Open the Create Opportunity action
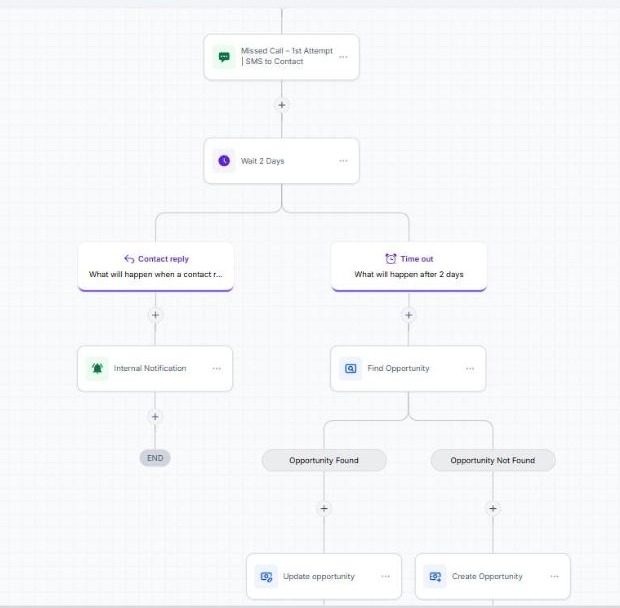The image size is (620, 608). click(493, 577)
